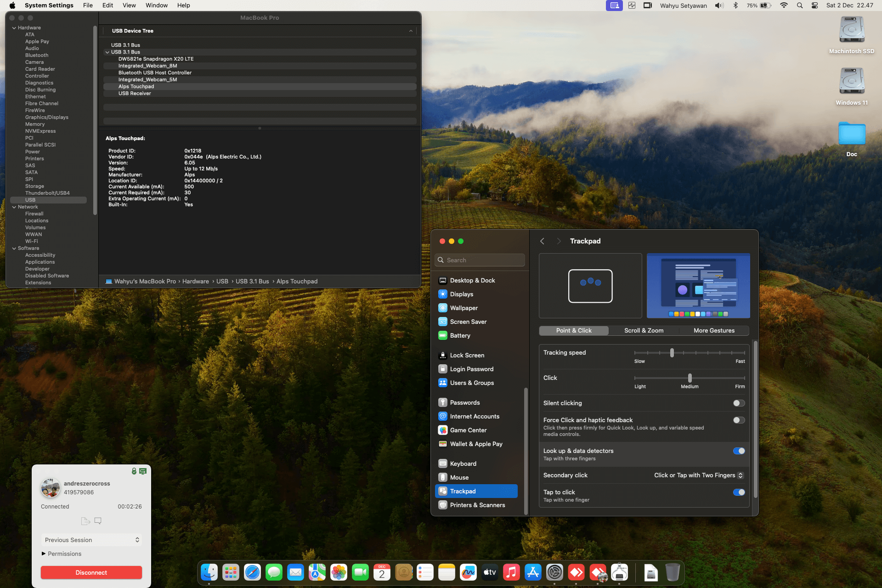Open Control Center in menu bar

coord(814,6)
